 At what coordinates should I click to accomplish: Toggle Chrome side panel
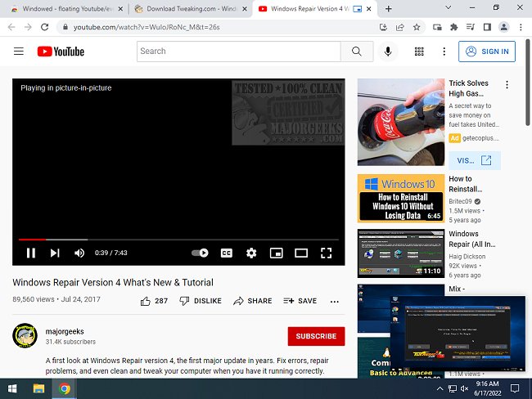(x=487, y=27)
